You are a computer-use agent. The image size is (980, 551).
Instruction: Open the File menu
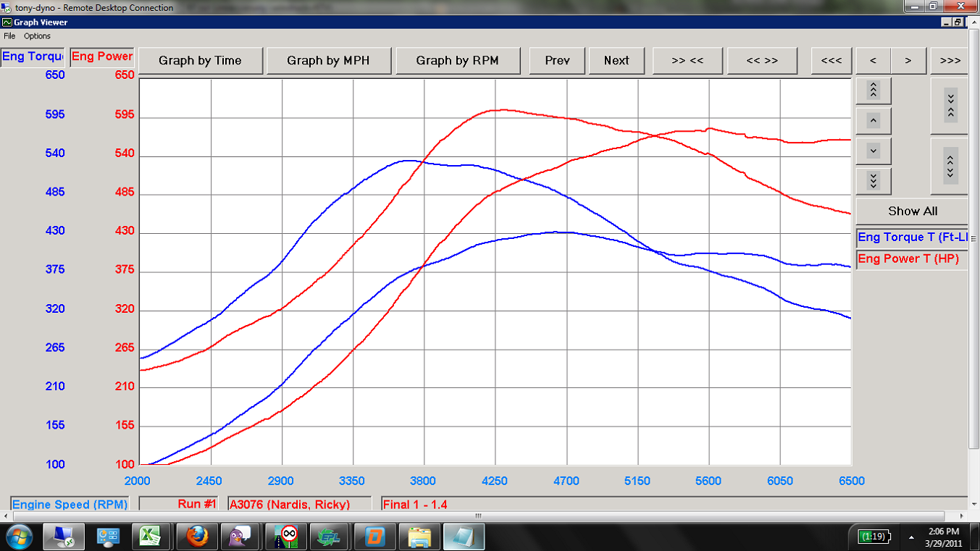pyautogui.click(x=9, y=36)
